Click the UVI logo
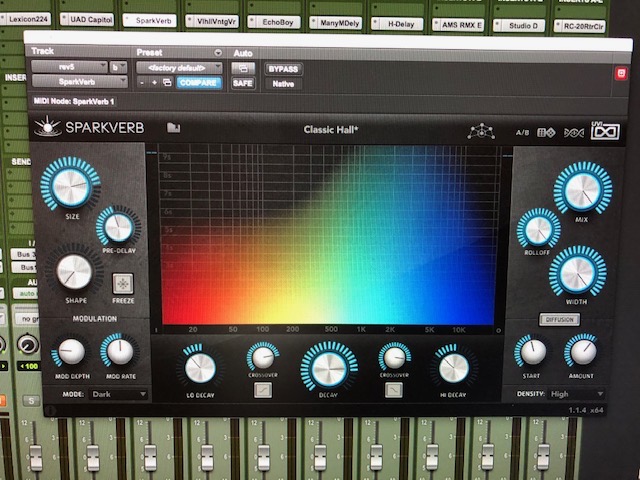Screen dimensions: 640x480 click(605, 131)
